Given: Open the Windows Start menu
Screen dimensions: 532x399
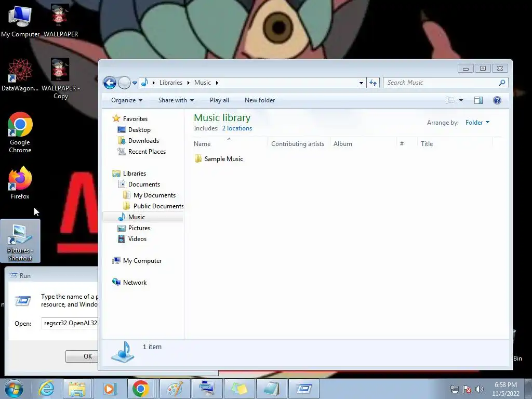Looking at the screenshot, I should [14, 389].
